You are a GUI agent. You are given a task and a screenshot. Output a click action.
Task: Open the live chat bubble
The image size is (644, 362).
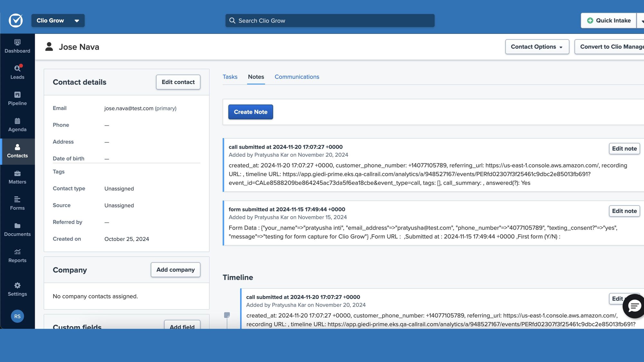pyautogui.click(x=634, y=306)
